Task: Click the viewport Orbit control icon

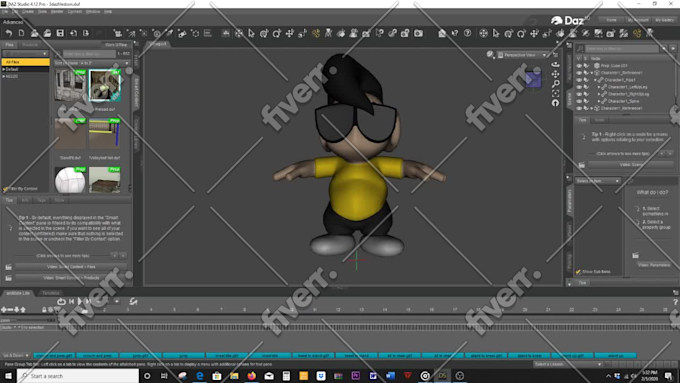Action: pos(555,64)
